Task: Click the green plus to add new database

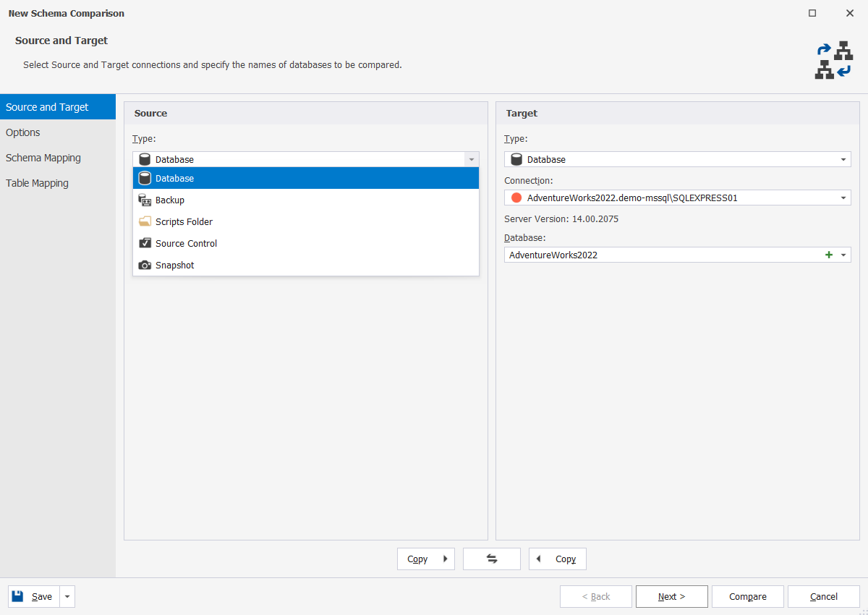Action: 829,255
